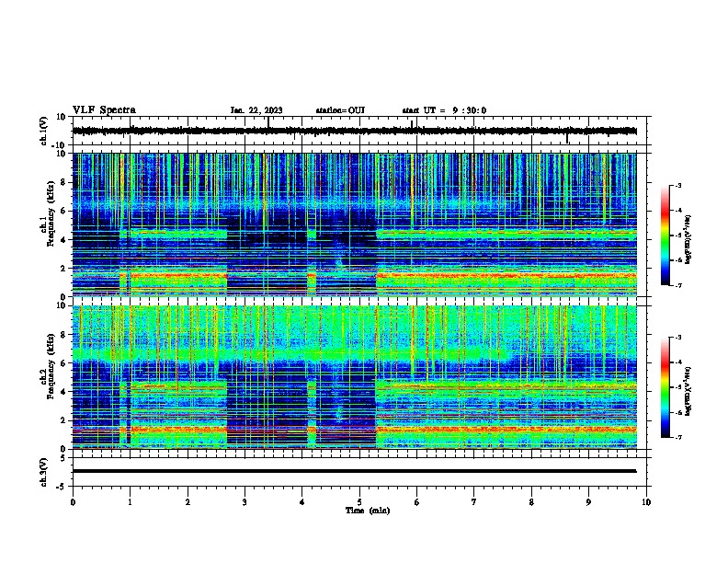
Task: Click time axis tick label "0"
Action: pyautogui.click(x=73, y=502)
